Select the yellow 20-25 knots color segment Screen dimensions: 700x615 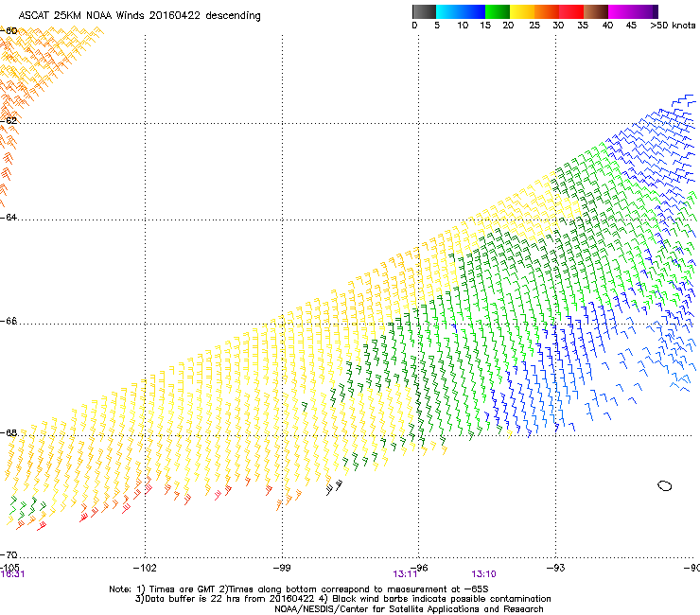pyautogui.click(x=522, y=11)
